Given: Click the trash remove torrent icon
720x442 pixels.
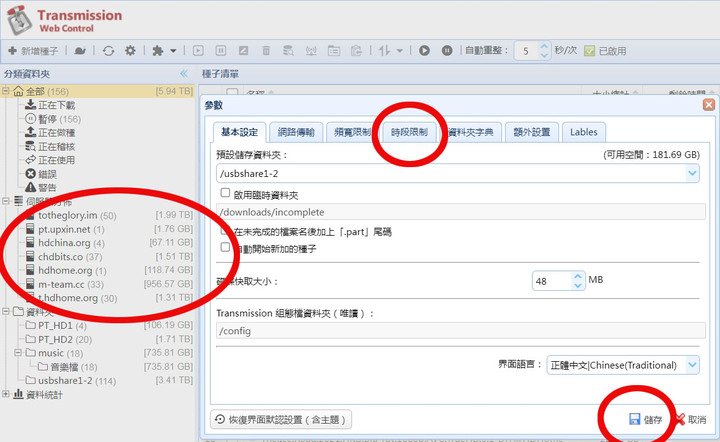Looking at the screenshot, I should (266, 51).
